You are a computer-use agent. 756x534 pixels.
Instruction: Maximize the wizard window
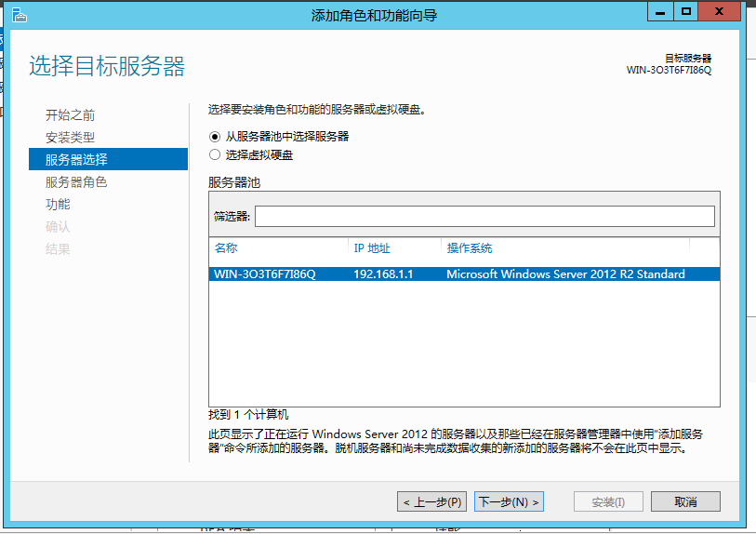[x=685, y=11]
